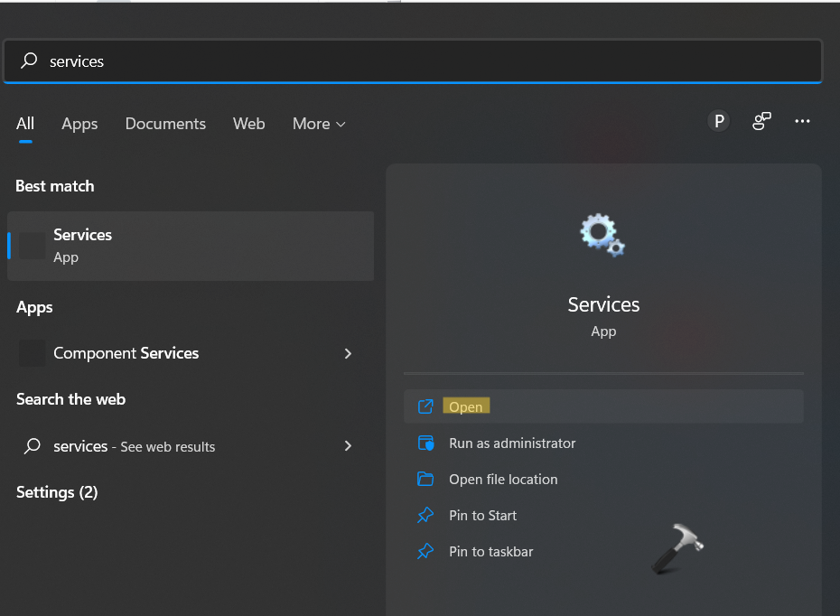Click the Open external-link icon

(425, 407)
